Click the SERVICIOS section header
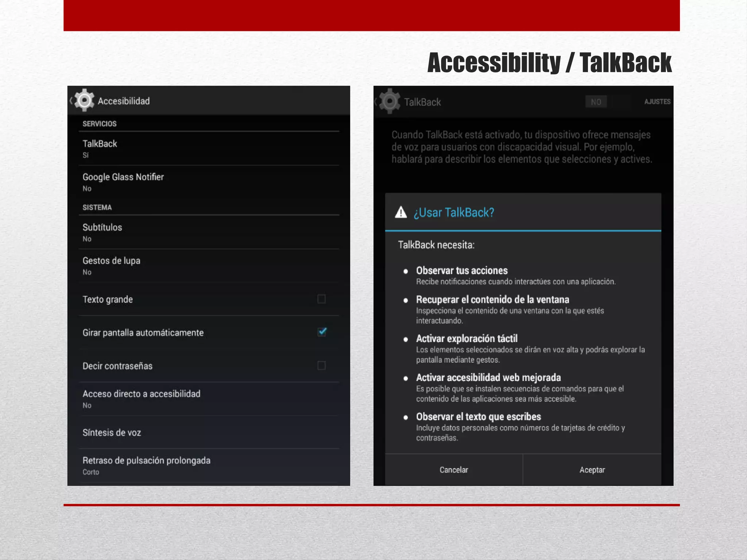This screenshot has height=560, width=747. 100,124
